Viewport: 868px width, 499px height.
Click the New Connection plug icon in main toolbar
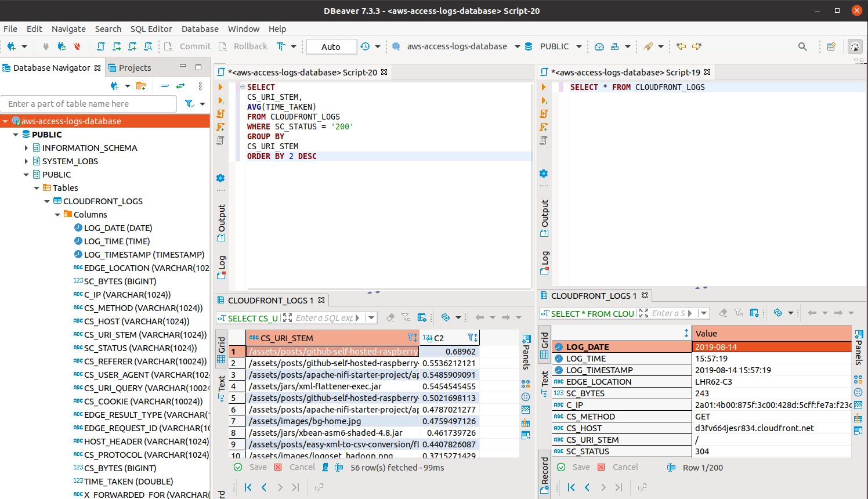tap(11, 46)
